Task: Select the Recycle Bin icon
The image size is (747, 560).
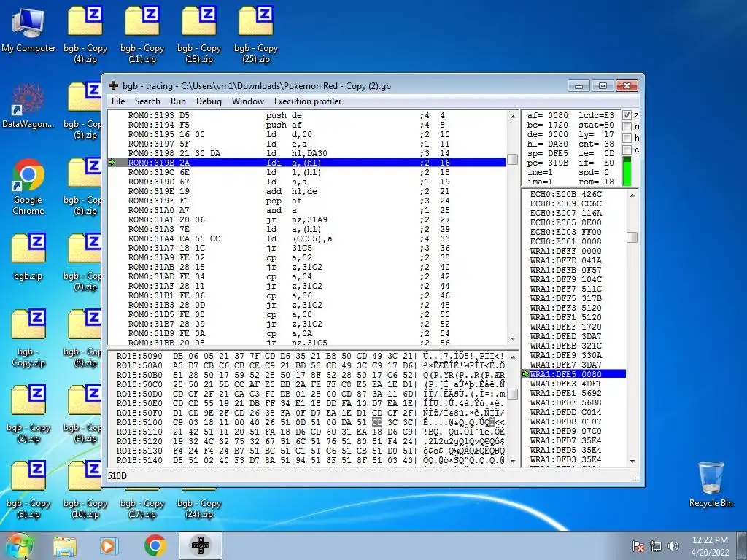Action: click(711, 484)
